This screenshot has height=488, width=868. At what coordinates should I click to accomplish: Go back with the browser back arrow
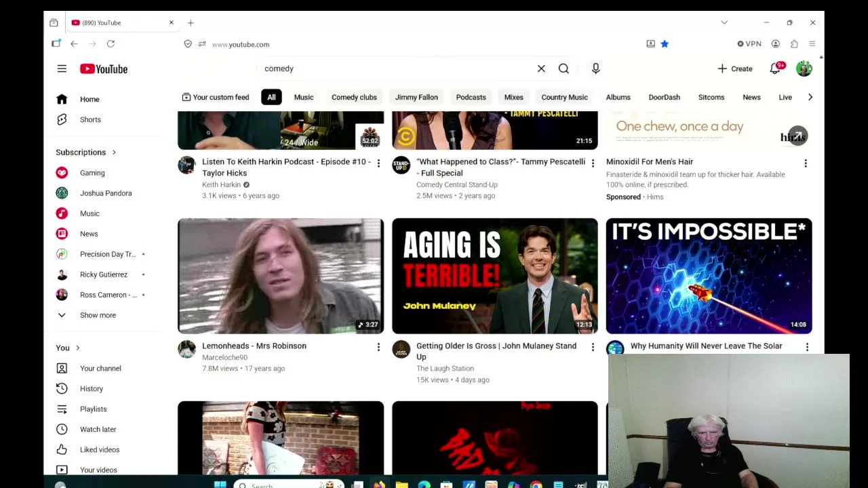(x=74, y=44)
